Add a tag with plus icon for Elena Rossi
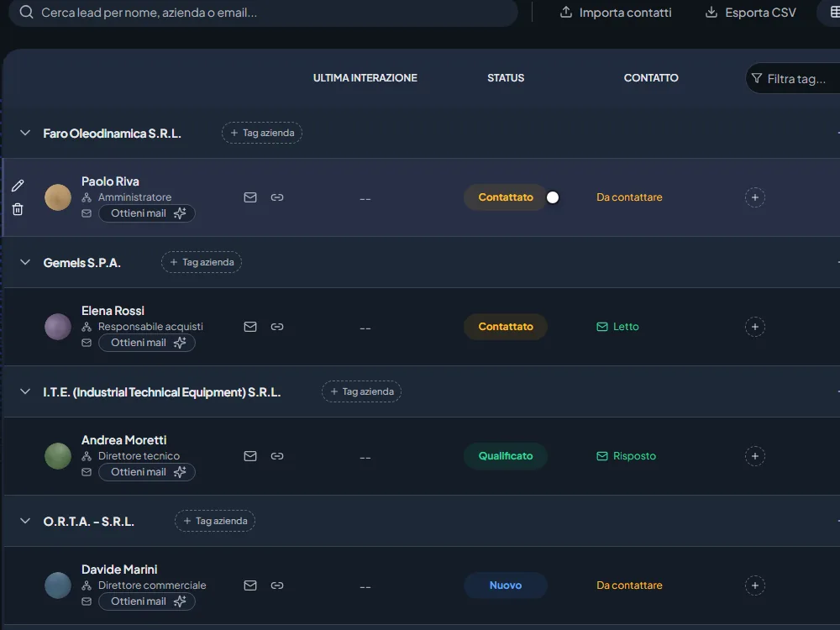The image size is (840, 630). tap(755, 327)
